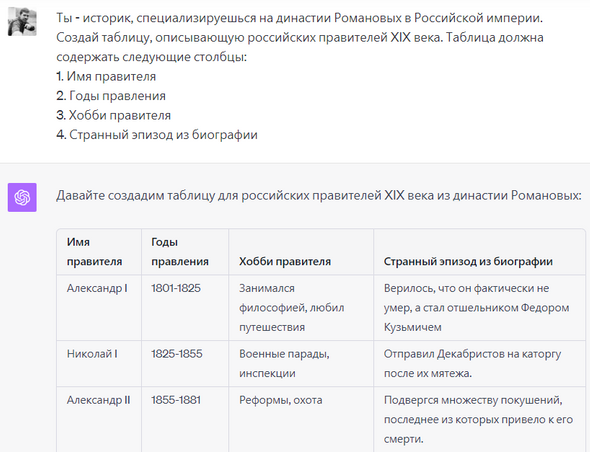590x452 pixels.
Task: Click the 'Александр II' name cell
Action: [x=99, y=419]
